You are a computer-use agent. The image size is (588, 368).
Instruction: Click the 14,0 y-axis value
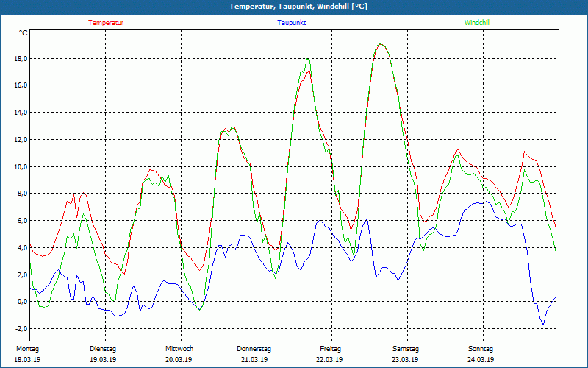point(21,113)
